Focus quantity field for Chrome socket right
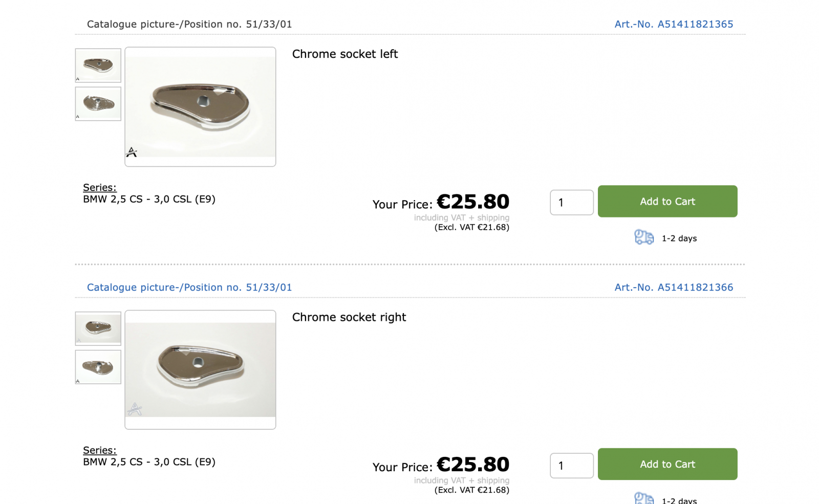819x504 pixels. pyautogui.click(x=572, y=466)
